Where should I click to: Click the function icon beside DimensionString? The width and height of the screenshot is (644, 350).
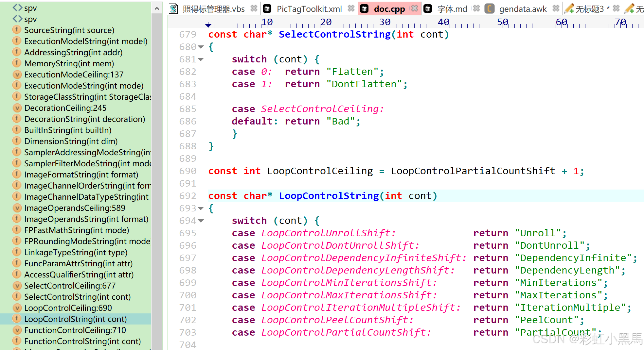[17, 141]
